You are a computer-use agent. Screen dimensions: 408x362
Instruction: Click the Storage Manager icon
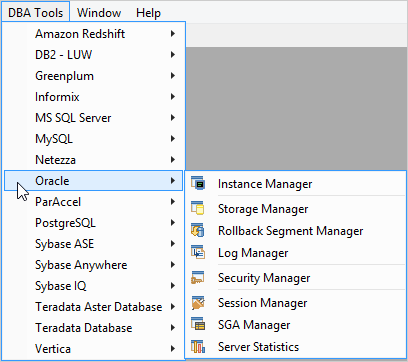point(198,208)
